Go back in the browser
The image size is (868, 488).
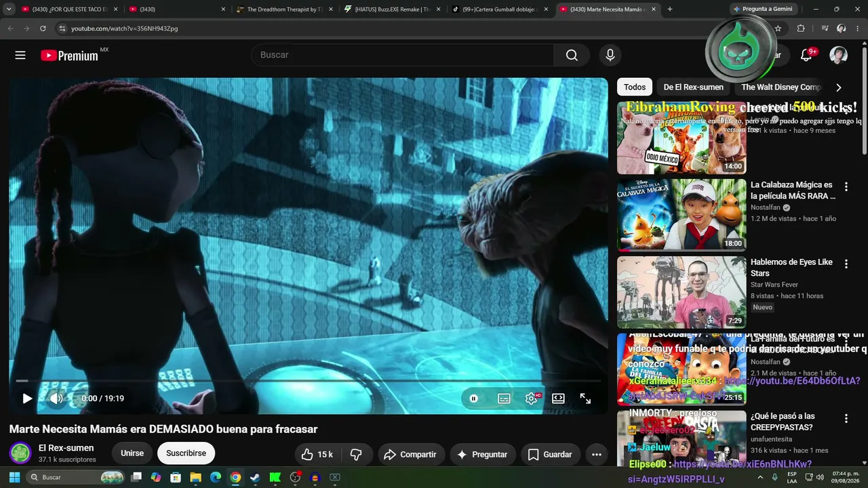pyautogui.click(x=10, y=28)
